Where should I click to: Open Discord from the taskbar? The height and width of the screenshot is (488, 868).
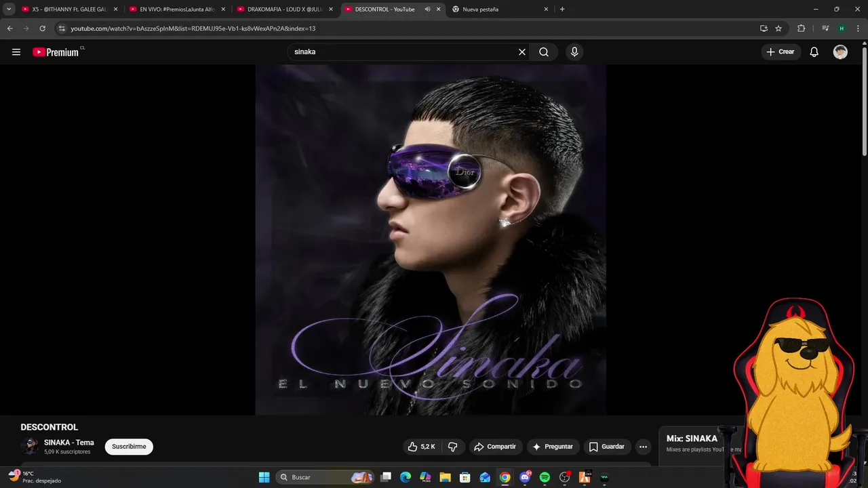pyautogui.click(x=525, y=478)
